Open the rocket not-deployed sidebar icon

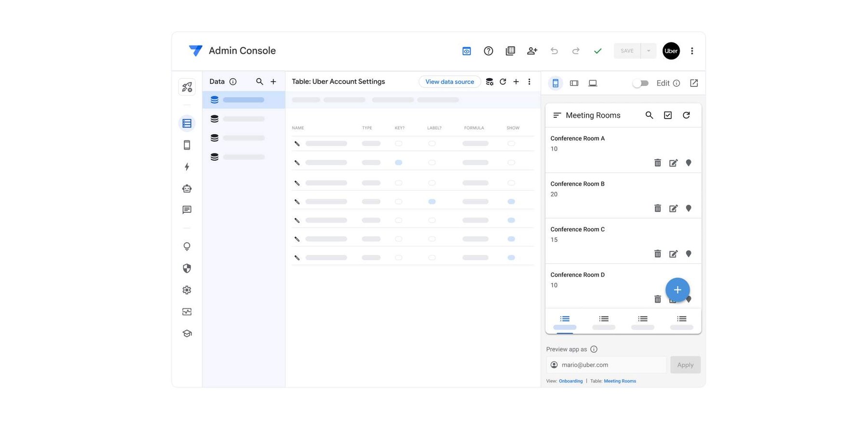click(187, 87)
